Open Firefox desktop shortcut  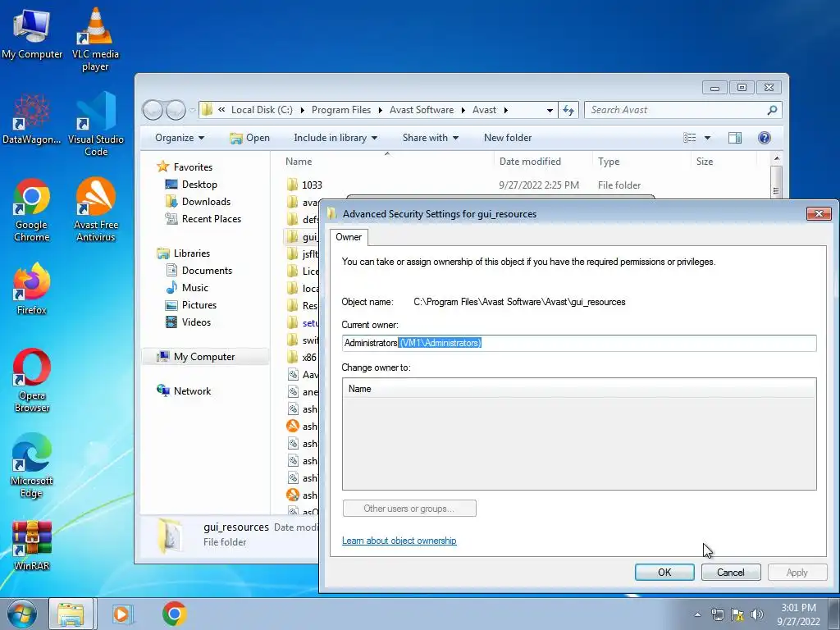32,288
